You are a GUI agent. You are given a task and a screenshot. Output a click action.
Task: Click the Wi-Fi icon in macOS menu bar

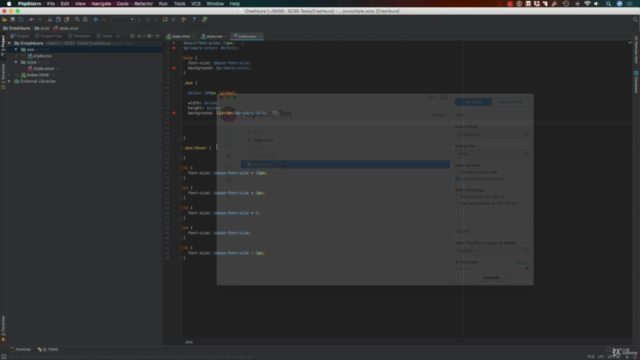[587, 4]
